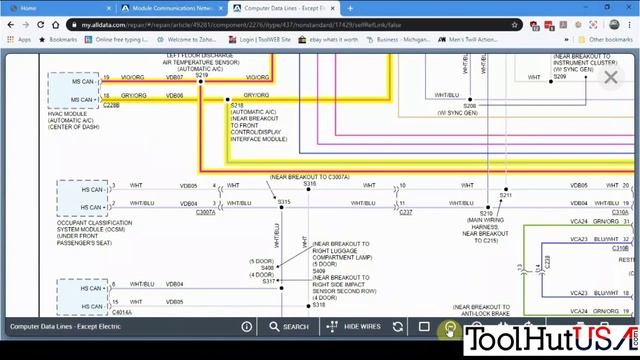The width and height of the screenshot is (640, 360).
Task: Switch to Module Communications Network tab
Action: coord(172,8)
